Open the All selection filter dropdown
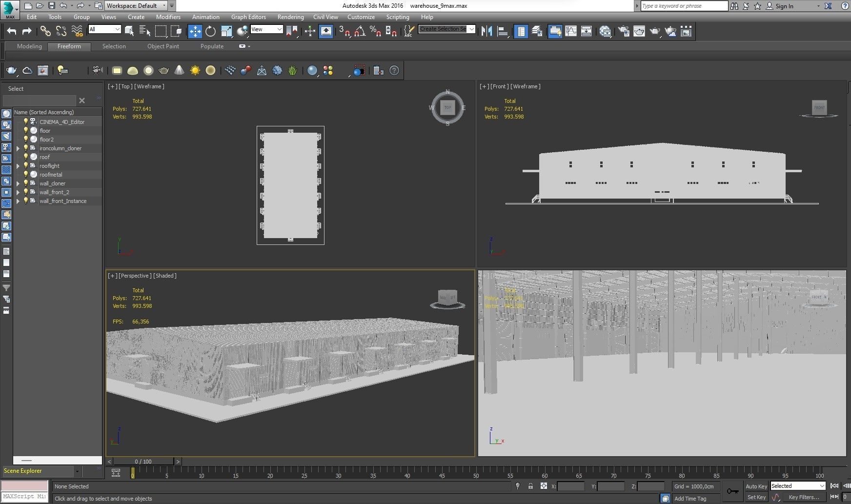Image resolution: width=851 pixels, height=504 pixels. [104, 29]
